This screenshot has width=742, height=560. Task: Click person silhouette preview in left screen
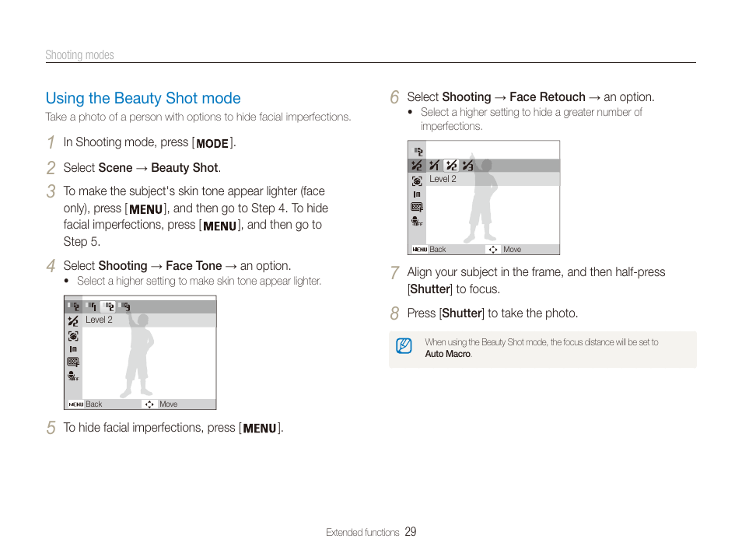pos(138,352)
